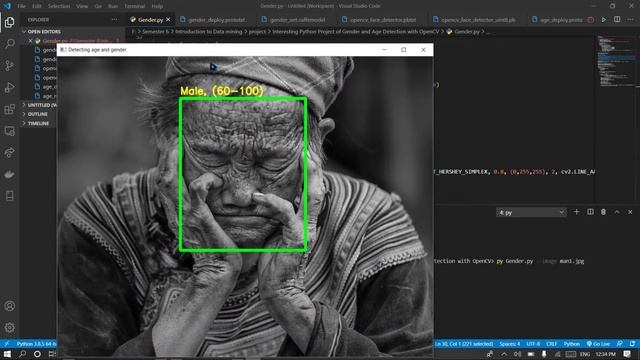Click the feedback icon in the status bar
The width and height of the screenshot is (640, 360).
click(620, 344)
